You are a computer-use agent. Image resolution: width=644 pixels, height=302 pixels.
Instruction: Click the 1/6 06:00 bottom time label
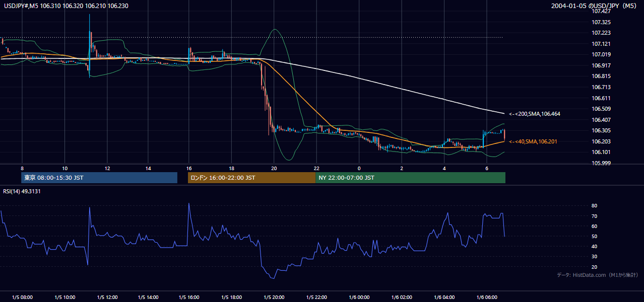487,297
